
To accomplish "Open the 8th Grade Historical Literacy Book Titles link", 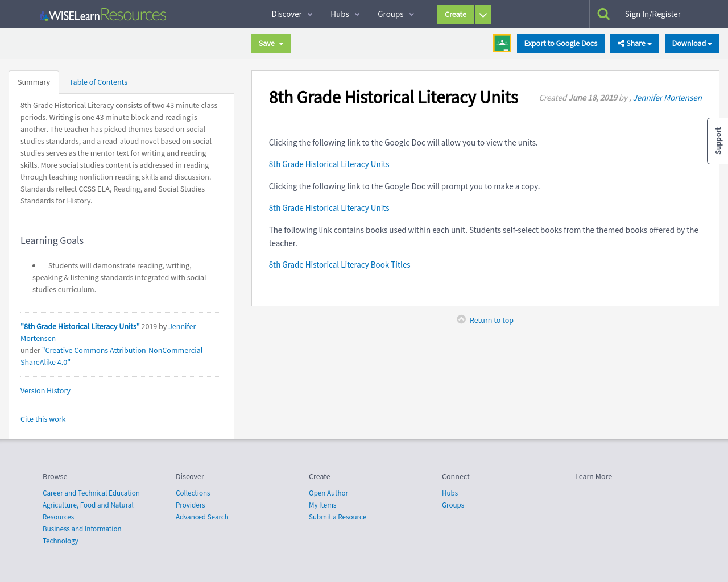I will coord(340,264).
